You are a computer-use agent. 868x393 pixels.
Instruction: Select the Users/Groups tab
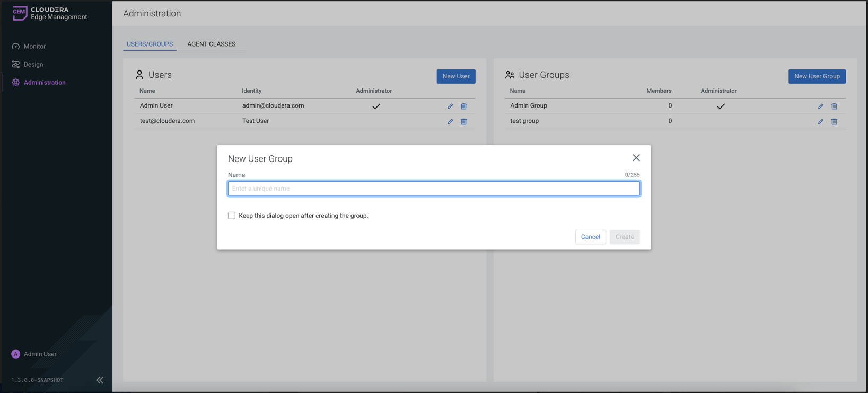point(150,44)
